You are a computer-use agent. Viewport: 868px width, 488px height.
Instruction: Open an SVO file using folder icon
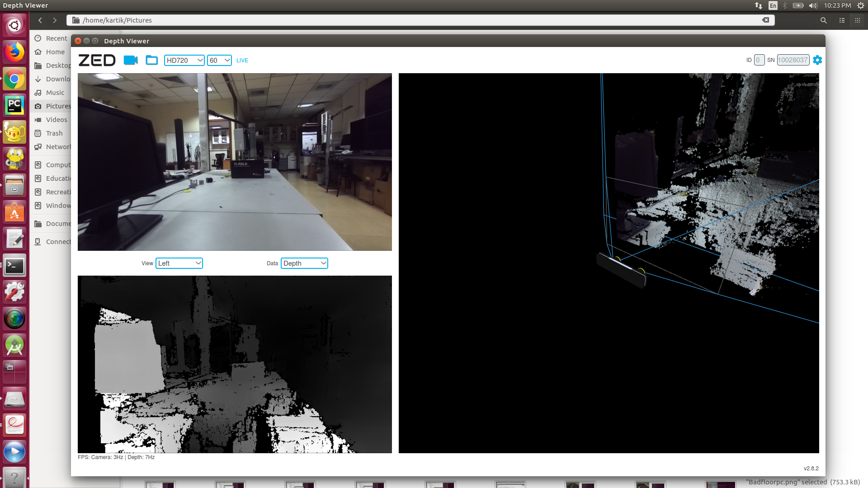151,60
